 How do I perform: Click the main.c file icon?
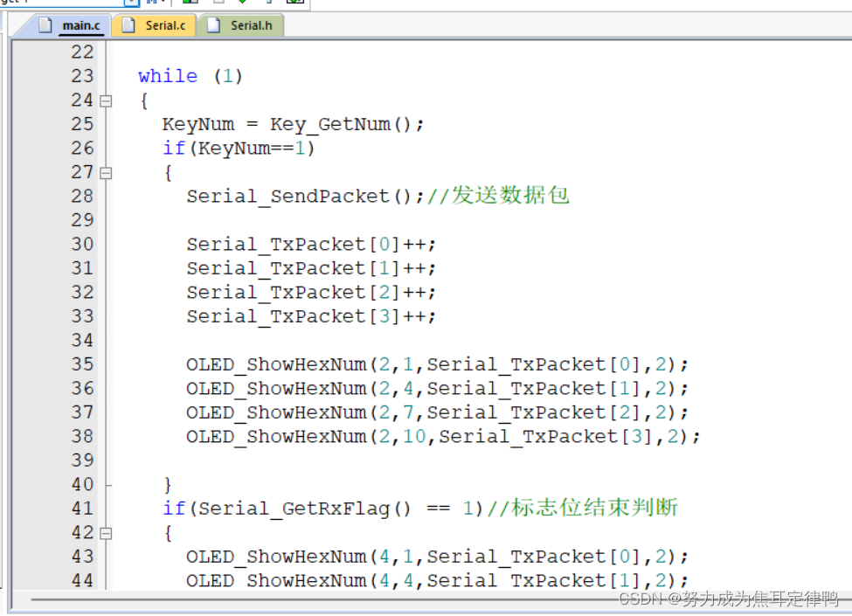pyautogui.click(x=45, y=25)
